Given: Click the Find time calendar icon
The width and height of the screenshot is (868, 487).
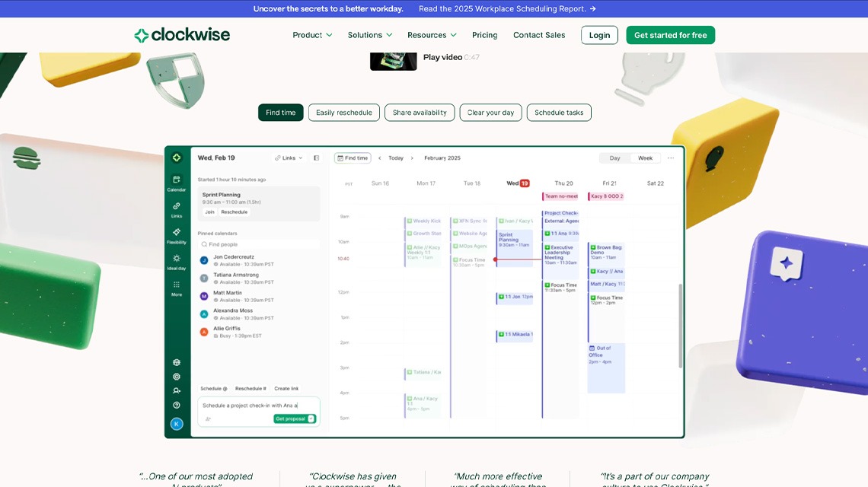Looking at the screenshot, I should 340,158.
